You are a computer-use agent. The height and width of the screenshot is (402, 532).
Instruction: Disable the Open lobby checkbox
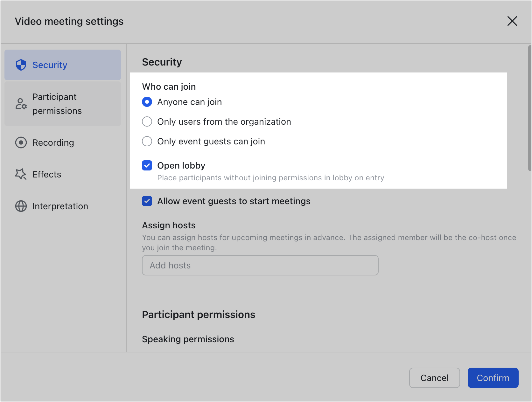pyautogui.click(x=147, y=165)
